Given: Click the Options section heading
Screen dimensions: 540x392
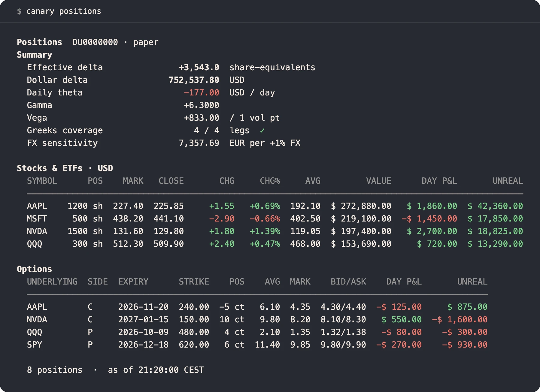Looking at the screenshot, I should click(35, 269).
